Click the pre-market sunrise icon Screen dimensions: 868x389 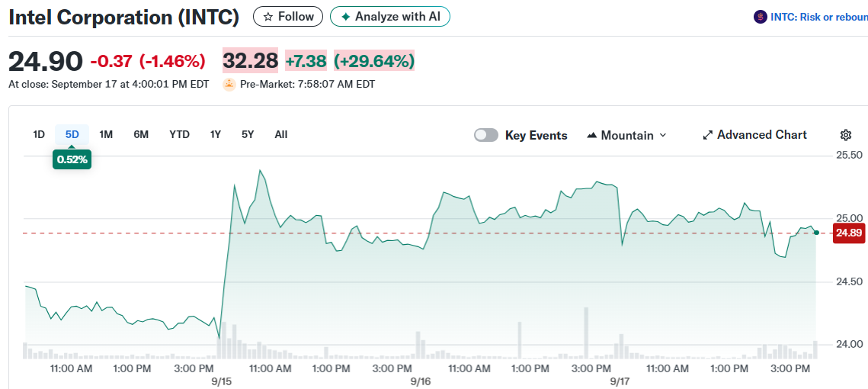(229, 85)
